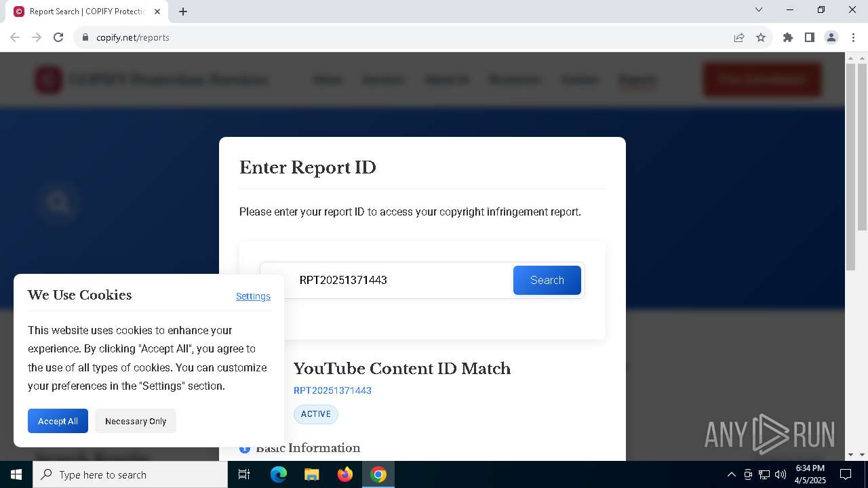
Task: Click the Basic Information info icon
Action: [x=245, y=448]
